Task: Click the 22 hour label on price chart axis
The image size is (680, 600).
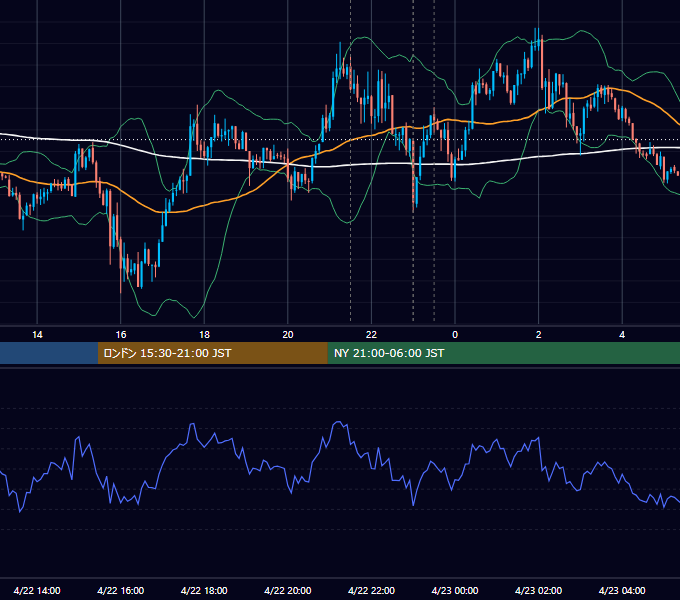Action: (x=371, y=335)
